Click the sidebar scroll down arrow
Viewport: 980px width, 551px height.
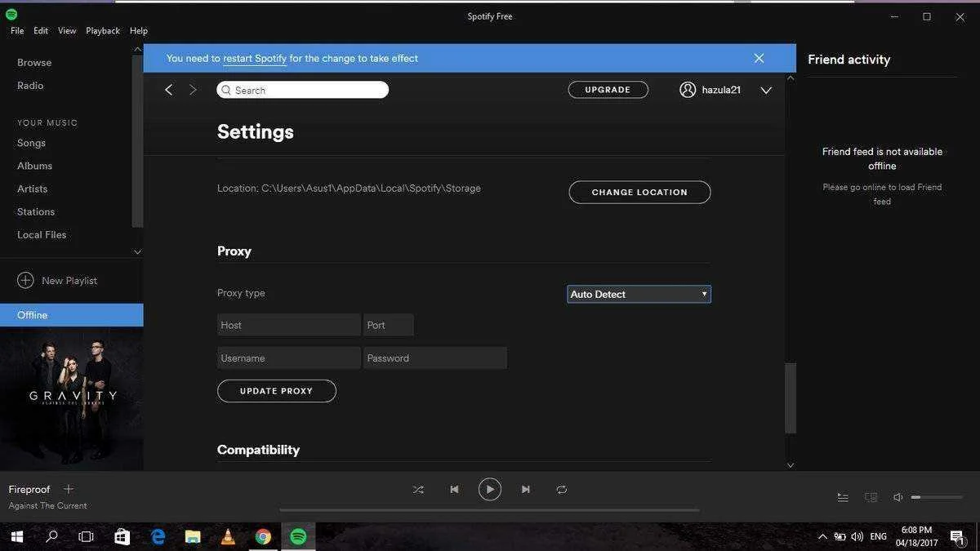pyautogui.click(x=137, y=252)
